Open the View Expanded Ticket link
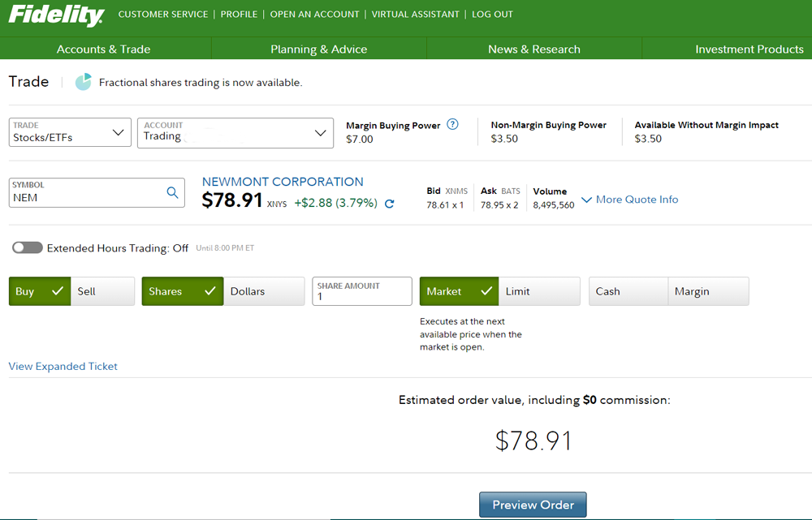The height and width of the screenshot is (520, 812). pyautogui.click(x=63, y=367)
